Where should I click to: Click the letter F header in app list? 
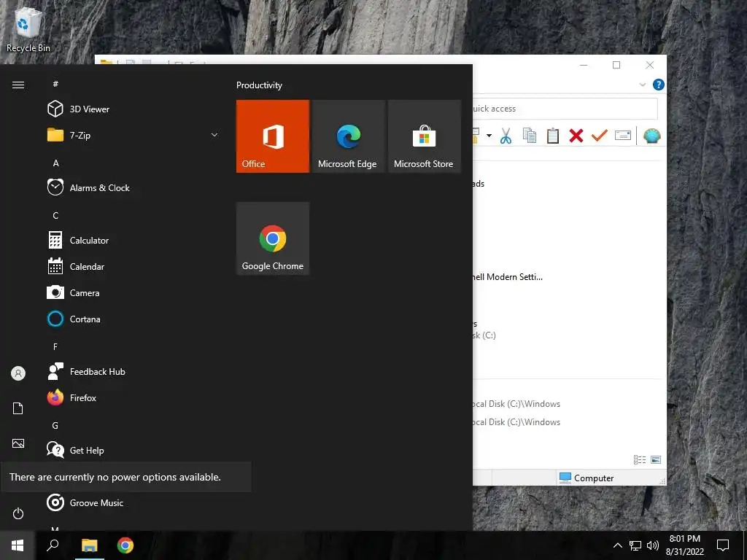click(x=55, y=346)
